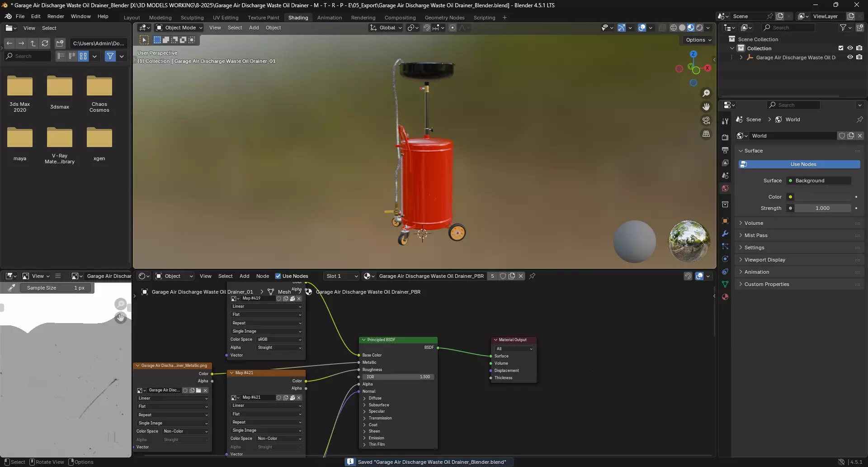Click Use Nodes button in World properties
This screenshot has height=467, width=868.
(799, 164)
